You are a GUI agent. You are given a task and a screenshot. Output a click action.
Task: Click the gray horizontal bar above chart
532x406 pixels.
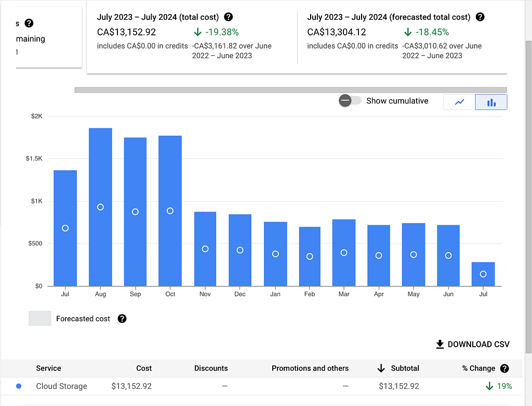click(x=291, y=90)
